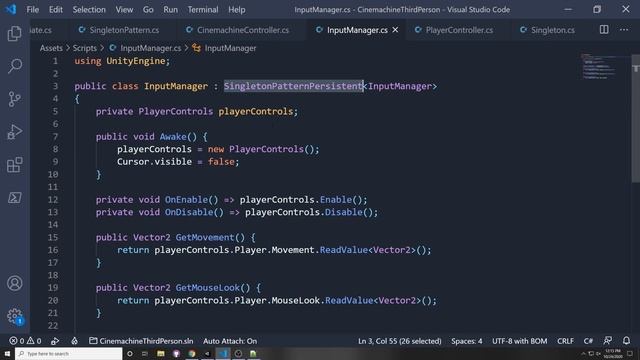This screenshot has height=360, width=640.
Task: Open the Run menu
Action: point(171,9)
